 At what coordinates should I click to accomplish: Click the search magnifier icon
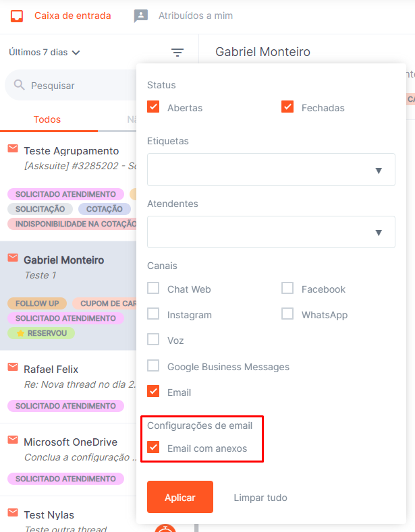tap(20, 85)
